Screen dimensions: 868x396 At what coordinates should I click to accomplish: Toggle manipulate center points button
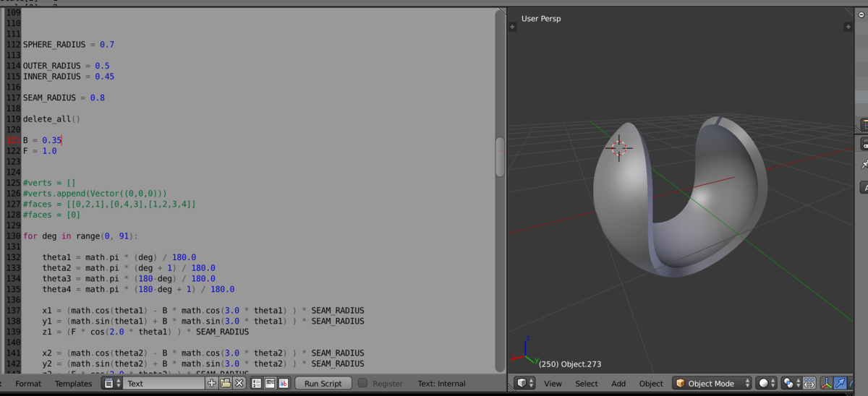809,384
